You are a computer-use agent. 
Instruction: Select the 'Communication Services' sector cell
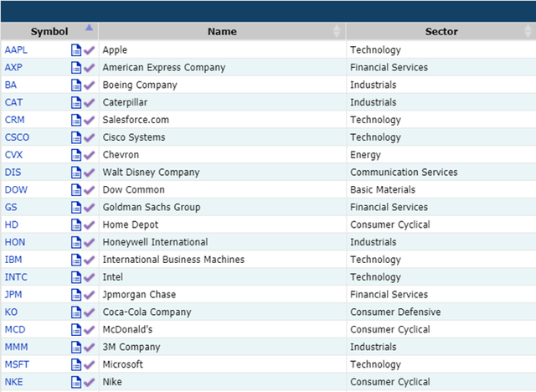point(441,173)
